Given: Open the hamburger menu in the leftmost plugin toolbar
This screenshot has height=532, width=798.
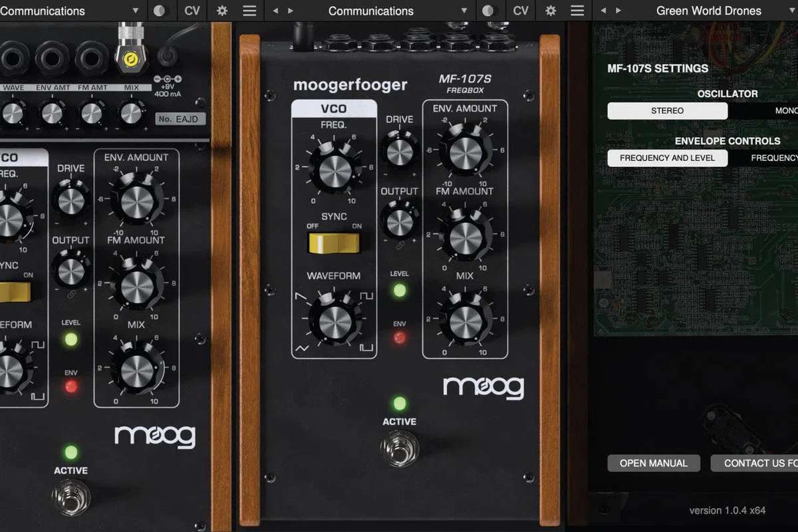Looking at the screenshot, I should [249, 11].
